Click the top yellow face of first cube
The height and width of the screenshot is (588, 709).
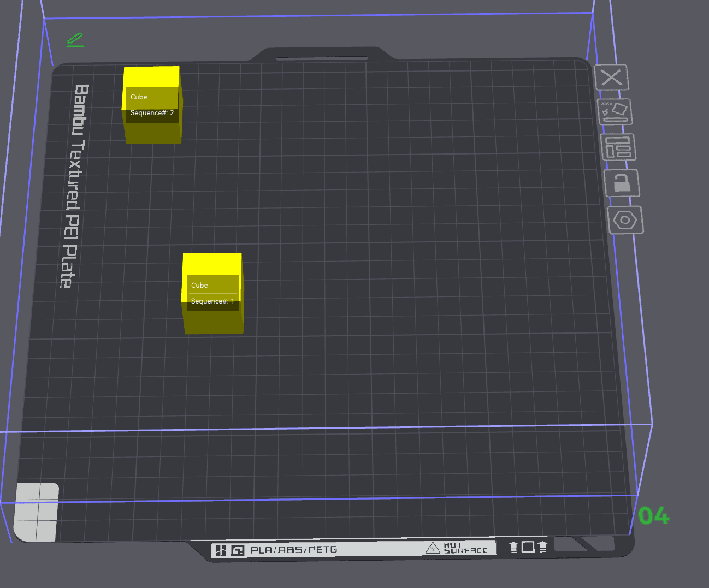pyautogui.click(x=212, y=264)
